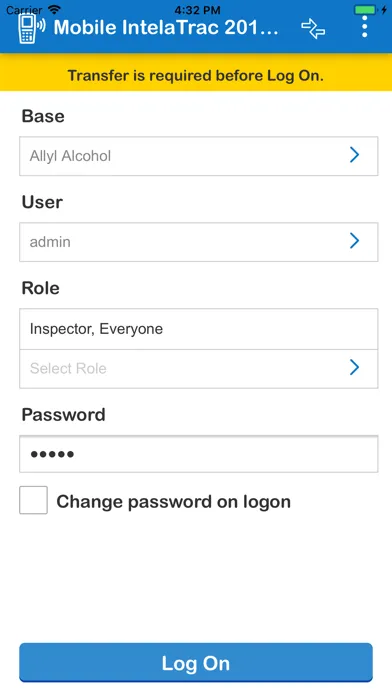Tap the Wi-Fi signal icon in status bar
Viewport: 392px width, 696px height.
tap(55, 9)
